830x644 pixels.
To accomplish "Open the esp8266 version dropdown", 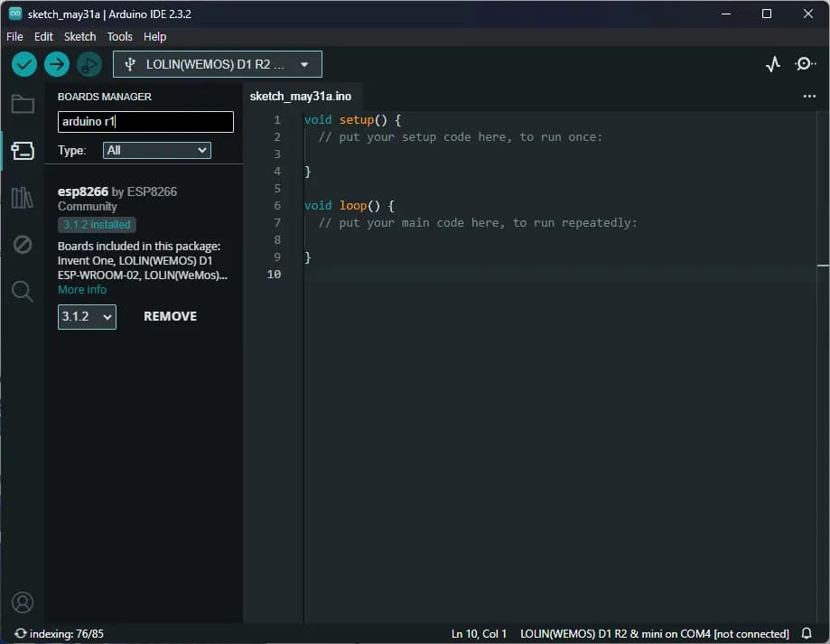I will [87, 317].
